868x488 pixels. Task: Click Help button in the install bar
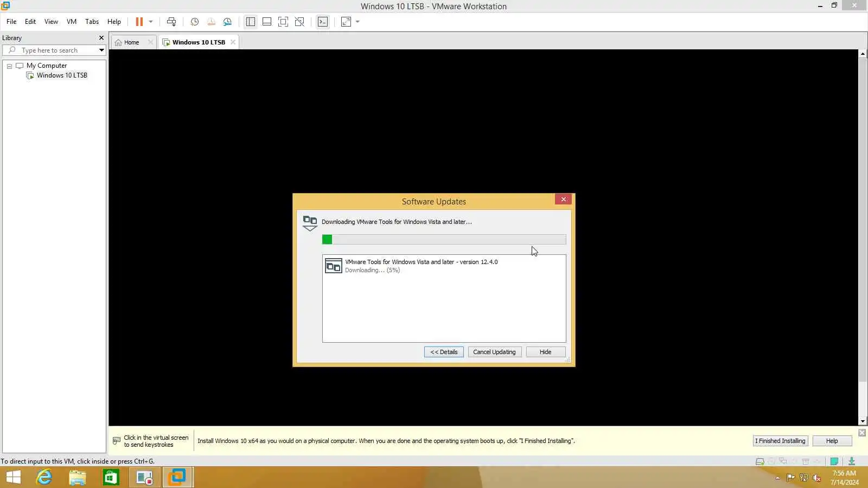click(832, 441)
